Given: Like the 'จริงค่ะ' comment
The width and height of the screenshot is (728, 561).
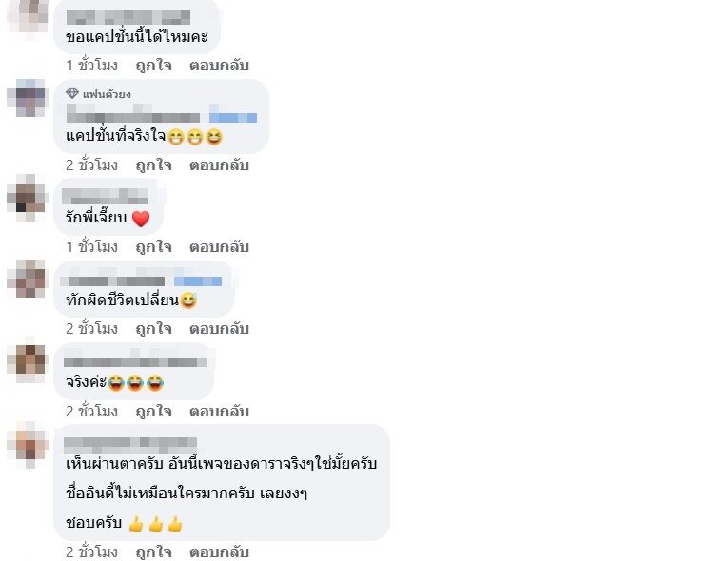Looking at the screenshot, I should [153, 412].
